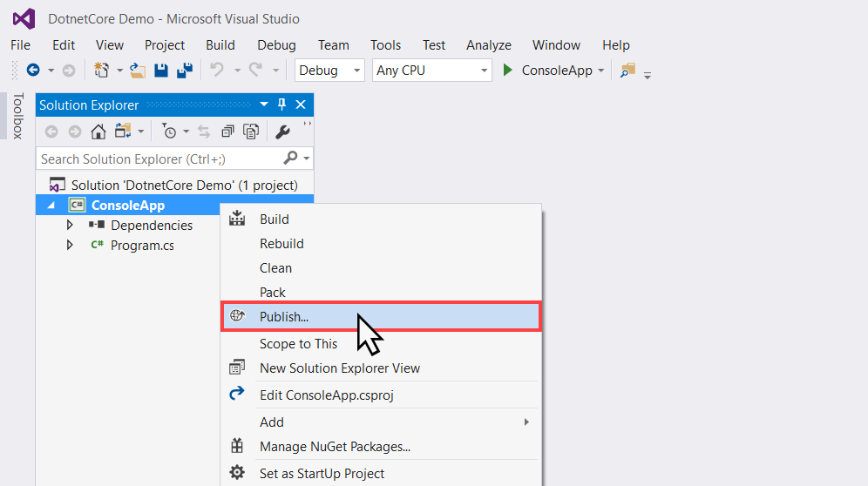Toggle the Pending Changes Filter clock icon
The height and width of the screenshot is (486, 868).
tap(169, 132)
